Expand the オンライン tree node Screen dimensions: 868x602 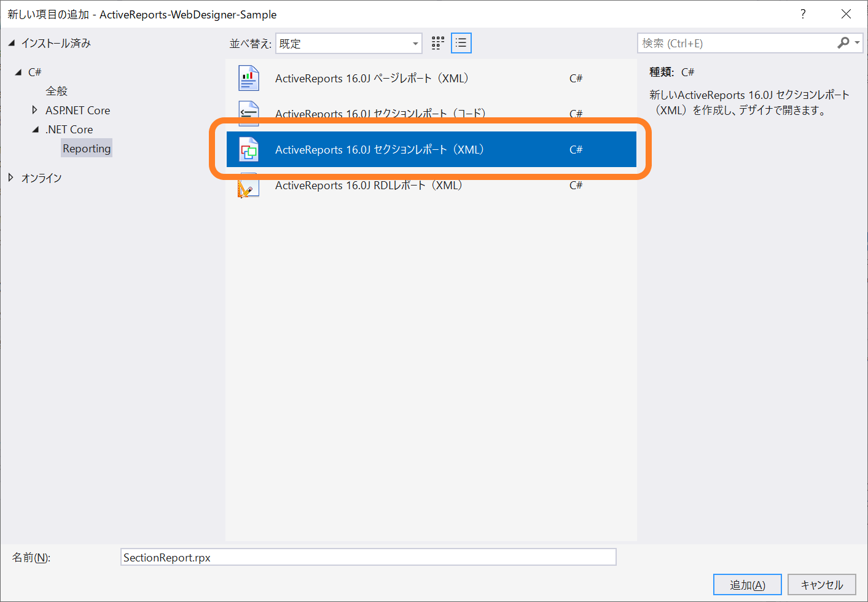11,178
